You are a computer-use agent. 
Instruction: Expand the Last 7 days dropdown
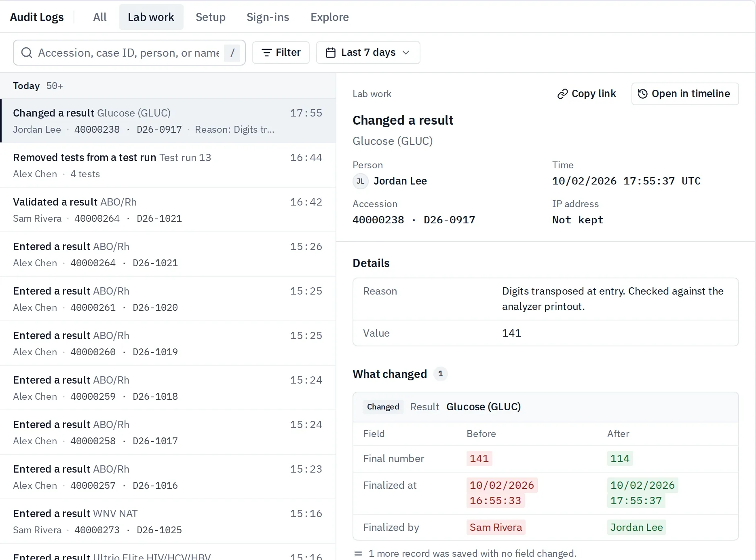point(368,53)
